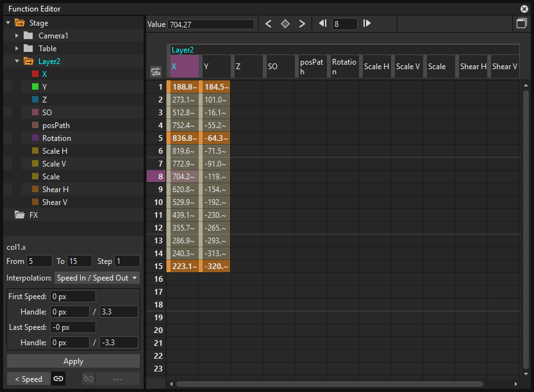Click the horizontal scrollbar left arrow
Viewport: 534px width, 392px height.
[171, 384]
